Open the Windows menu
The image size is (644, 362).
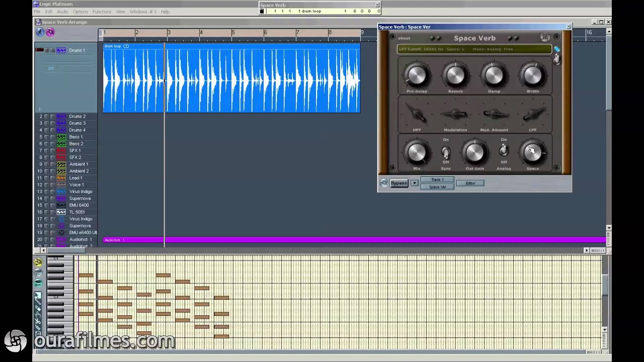tap(143, 12)
